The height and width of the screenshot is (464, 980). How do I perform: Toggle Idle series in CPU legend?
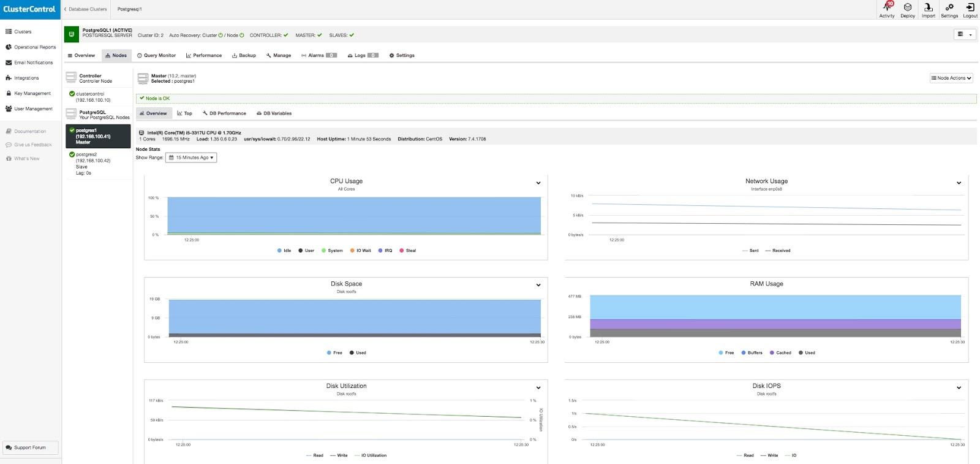pos(284,251)
